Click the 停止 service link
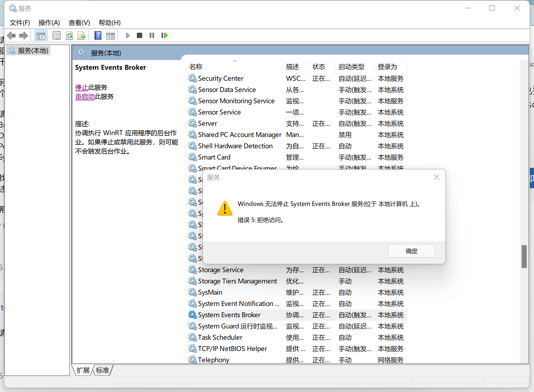 (x=81, y=87)
